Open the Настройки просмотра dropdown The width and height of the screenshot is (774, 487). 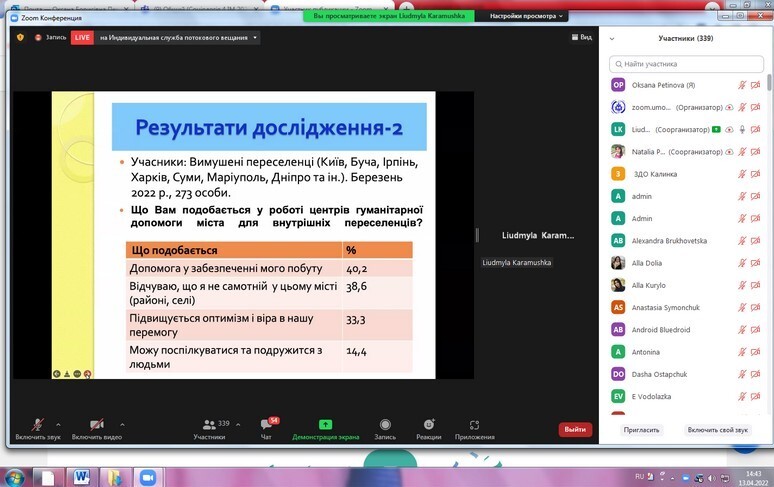click(x=526, y=16)
